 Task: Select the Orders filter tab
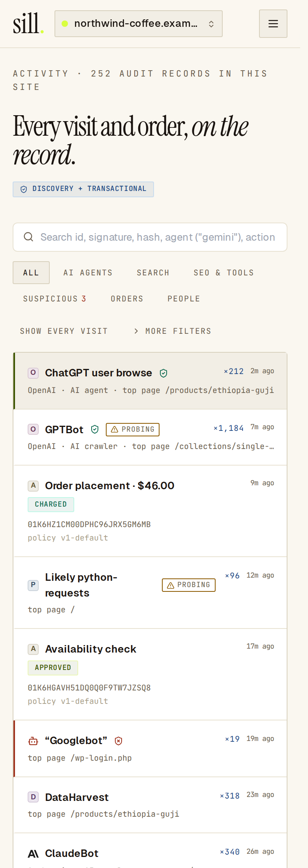point(127,299)
